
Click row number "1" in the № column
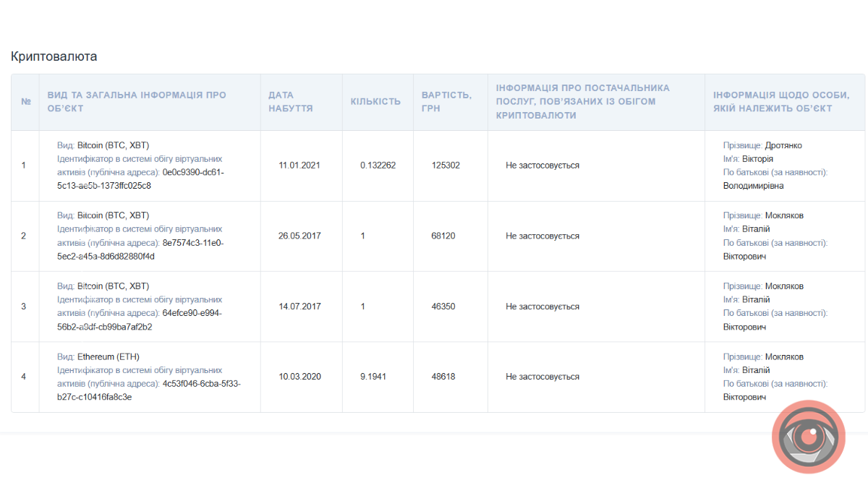pyautogui.click(x=24, y=166)
